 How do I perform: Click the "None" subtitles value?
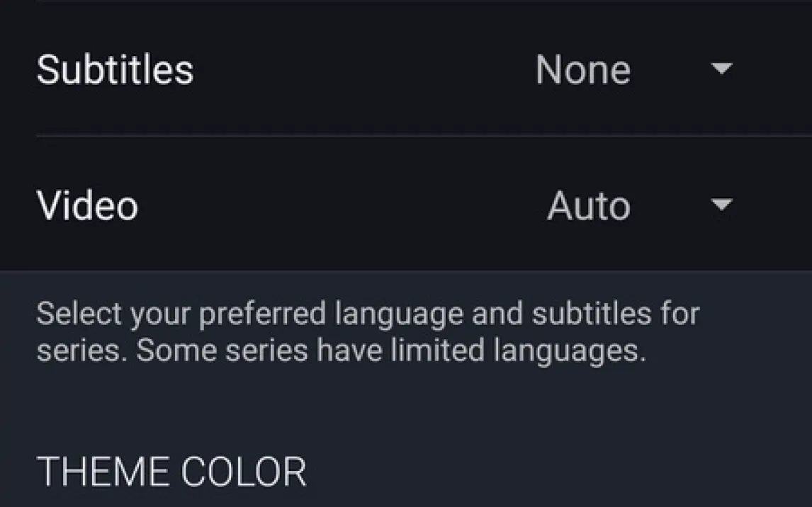[582, 70]
